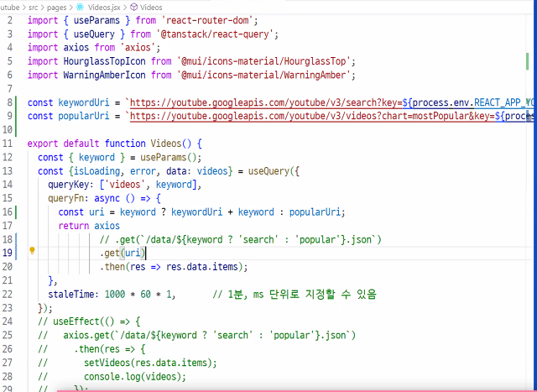
Task: Click 'staleTime' property on line 22
Action: tap(70, 295)
